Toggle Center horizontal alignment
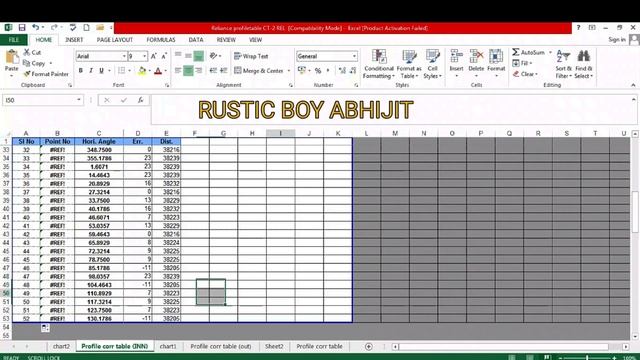The height and width of the screenshot is (360, 640). [x=188, y=71]
